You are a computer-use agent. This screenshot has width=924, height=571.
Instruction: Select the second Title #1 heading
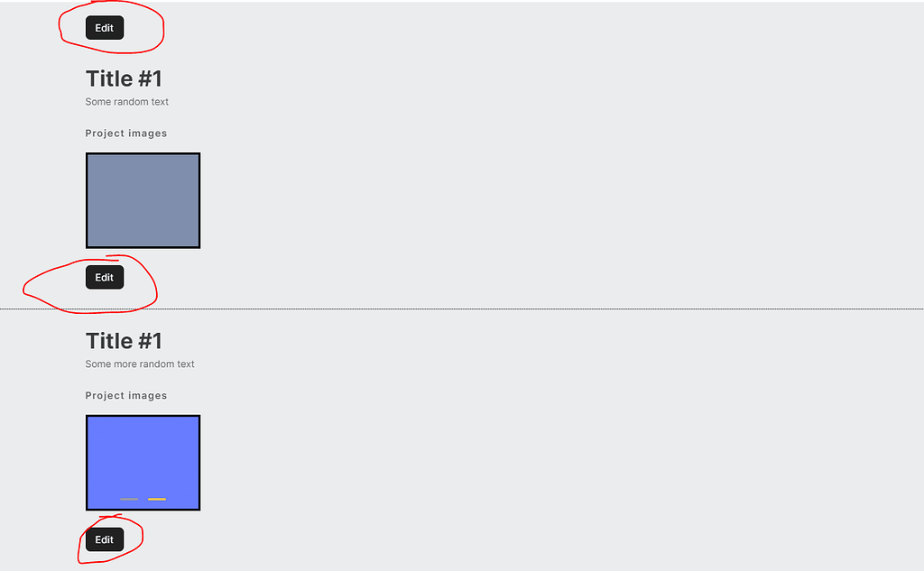pos(124,341)
